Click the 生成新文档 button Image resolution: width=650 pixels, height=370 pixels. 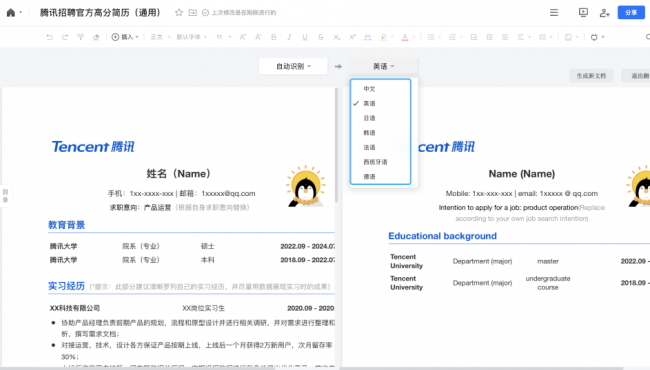pos(591,76)
